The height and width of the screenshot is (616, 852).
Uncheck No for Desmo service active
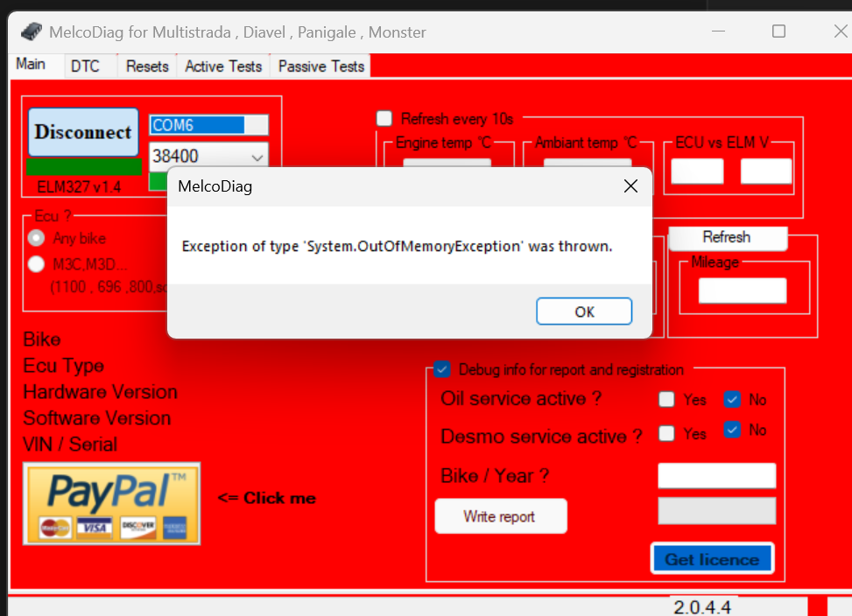pyautogui.click(x=732, y=430)
